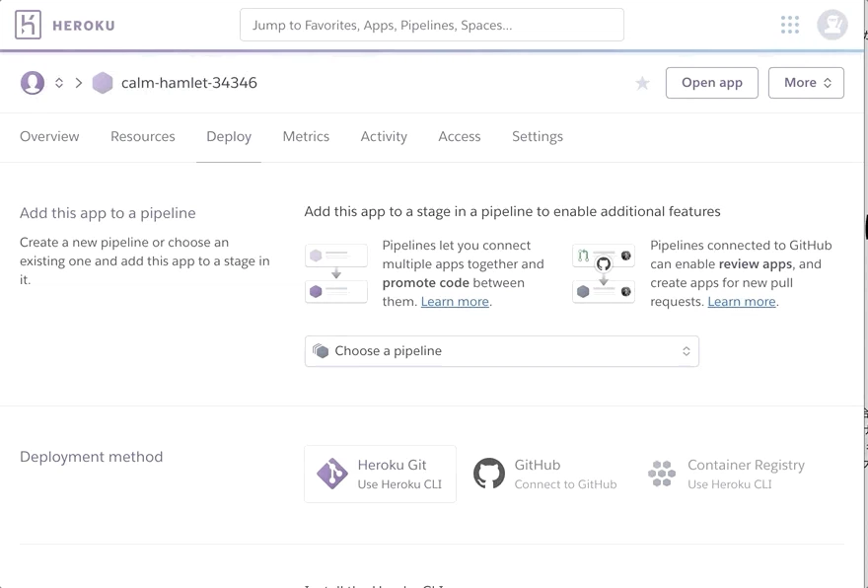Select GitHub Connect to GitHub deployment method
The image size is (868, 588).
(x=545, y=474)
